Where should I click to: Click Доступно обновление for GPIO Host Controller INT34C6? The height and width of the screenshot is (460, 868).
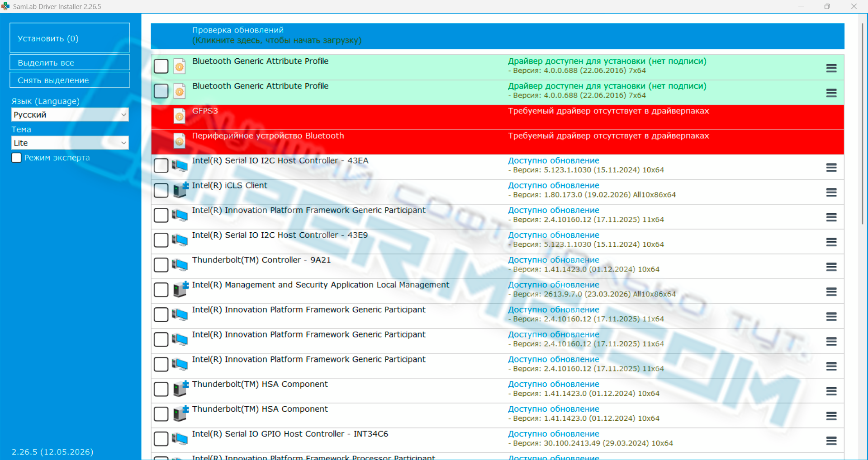tap(554, 434)
